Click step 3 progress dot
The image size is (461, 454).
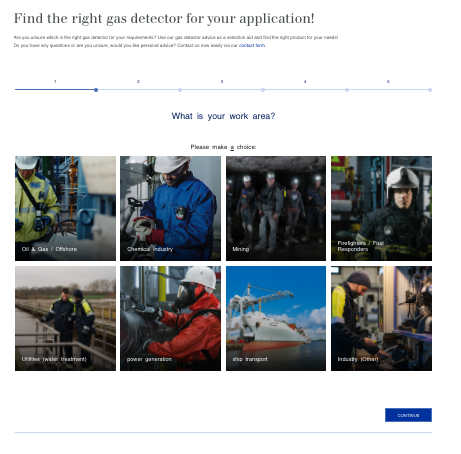tap(263, 90)
